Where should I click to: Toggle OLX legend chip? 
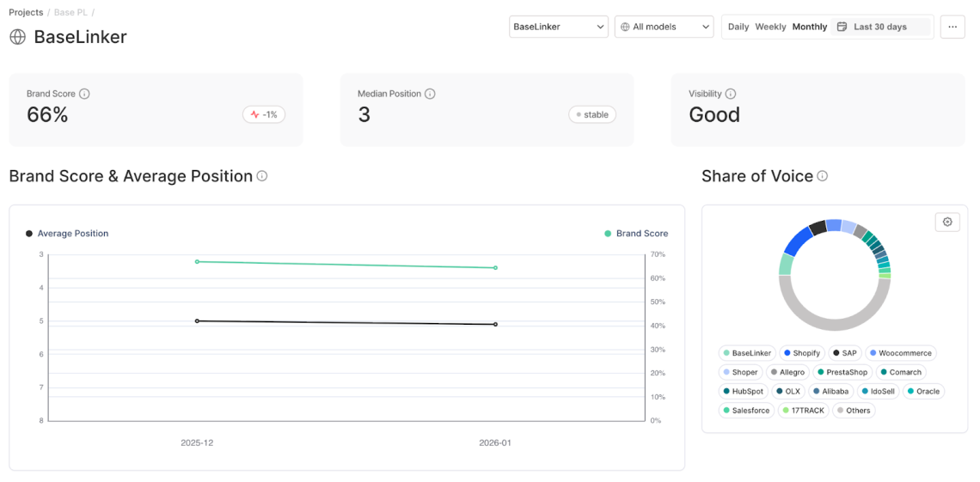click(788, 392)
